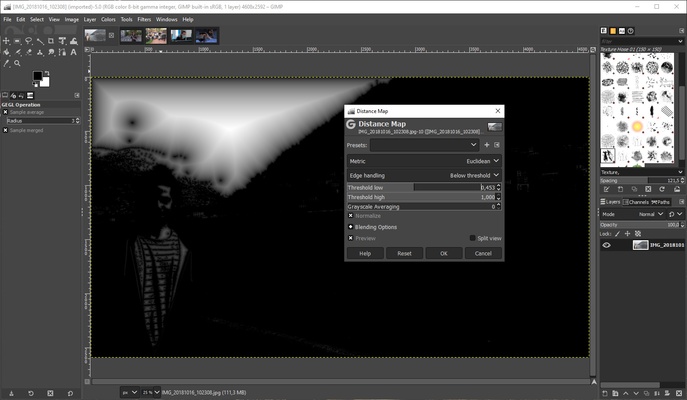
Task: Toggle Sample merged checkbox
Action: [5, 130]
